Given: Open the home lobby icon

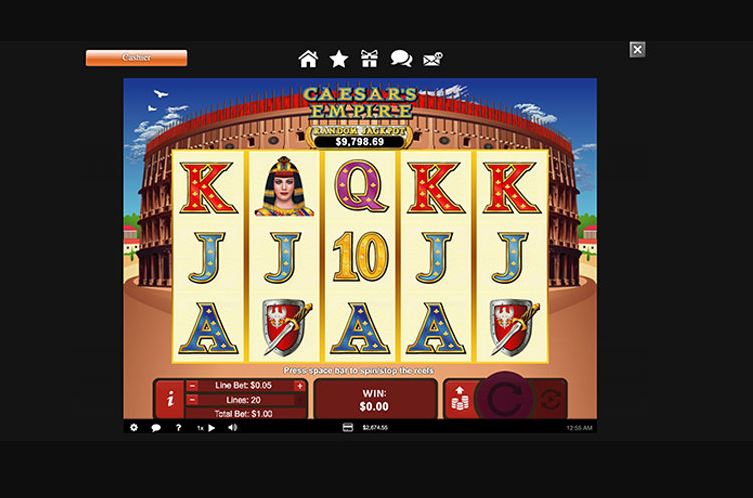Looking at the screenshot, I should (x=308, y=59).
